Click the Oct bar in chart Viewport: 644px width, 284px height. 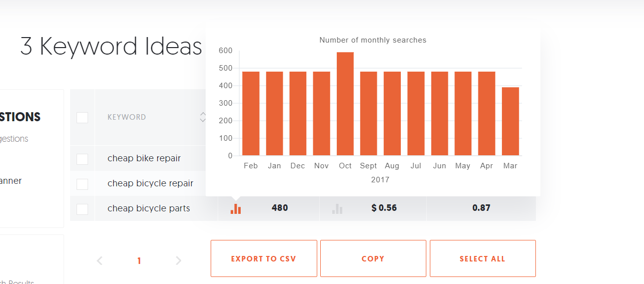coord(345,104)
